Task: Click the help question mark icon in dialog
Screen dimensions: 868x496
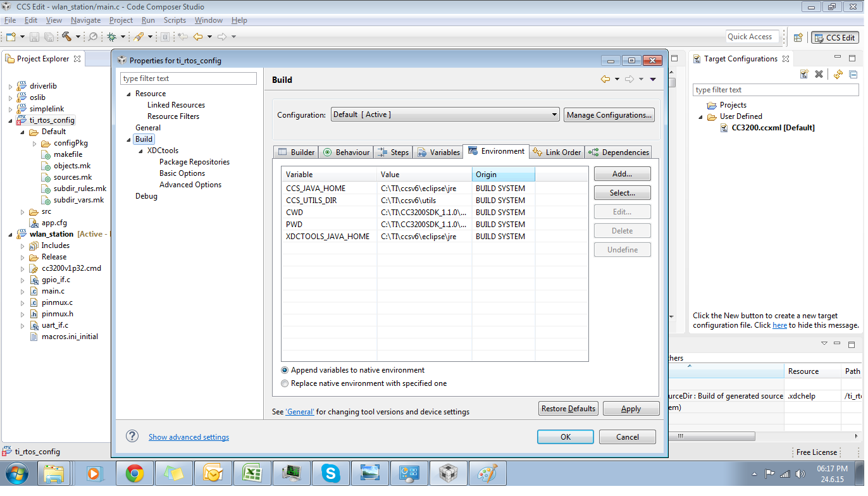Action: point(132,436)
